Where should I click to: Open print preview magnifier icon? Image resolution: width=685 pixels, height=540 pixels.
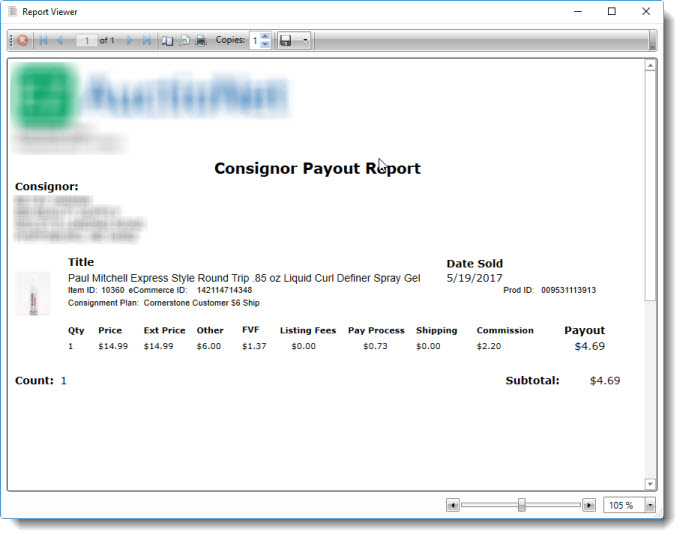point(184,41)
